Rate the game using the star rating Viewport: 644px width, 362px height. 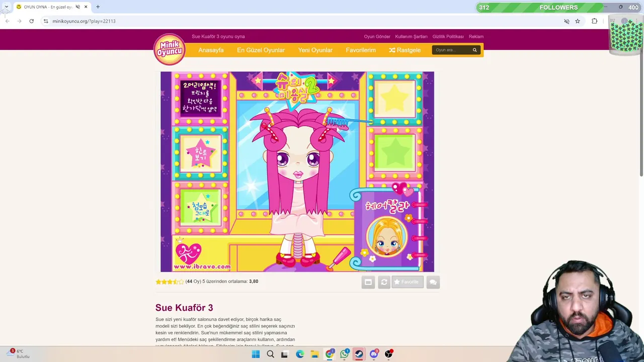point(170,282)
